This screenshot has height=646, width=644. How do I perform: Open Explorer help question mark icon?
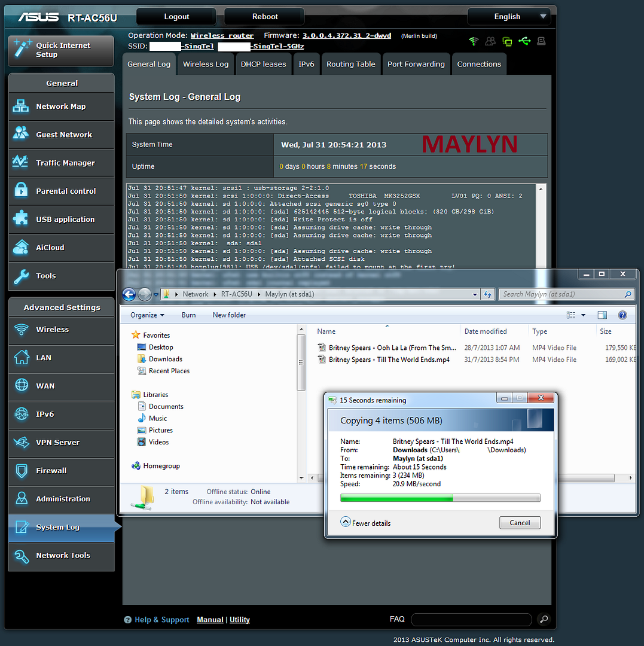(x=622, y=315)
